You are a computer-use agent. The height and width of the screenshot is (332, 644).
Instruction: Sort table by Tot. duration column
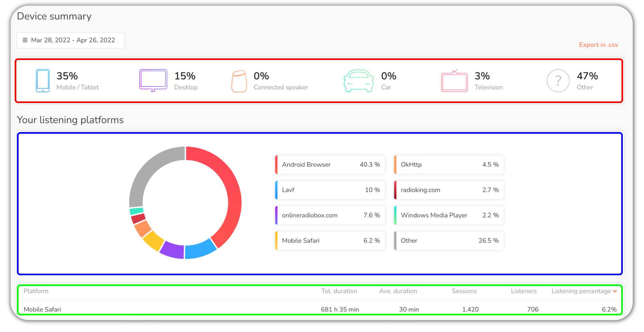(x=339, y=291)
